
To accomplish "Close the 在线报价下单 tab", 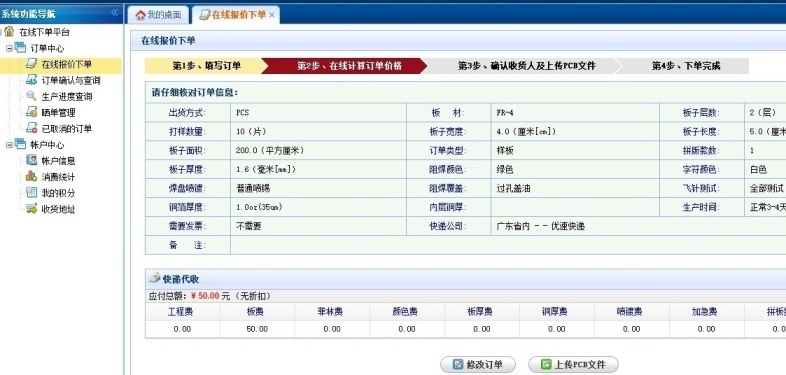I will (x=272, y=15).
